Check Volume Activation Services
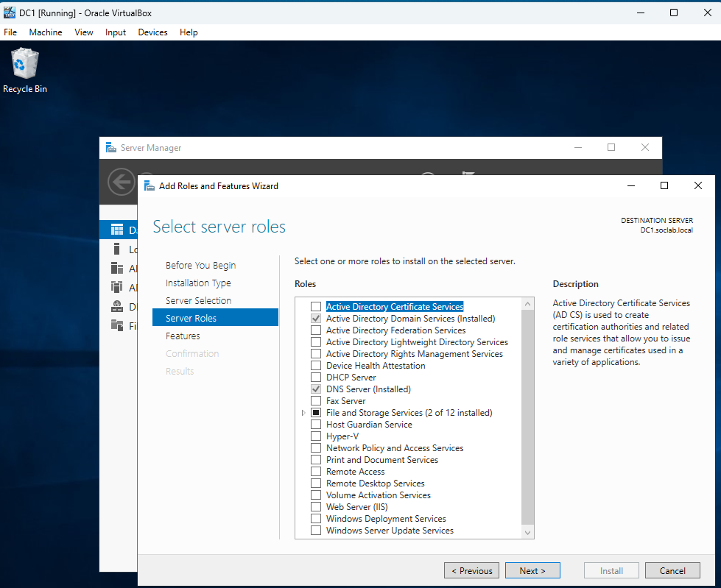Image resolution: width=721 pixels, height=588 pixels. click(x=316, y=495)
